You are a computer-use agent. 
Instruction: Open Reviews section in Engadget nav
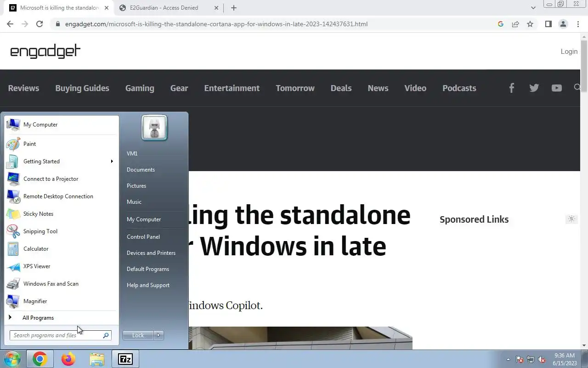(23, 88)
